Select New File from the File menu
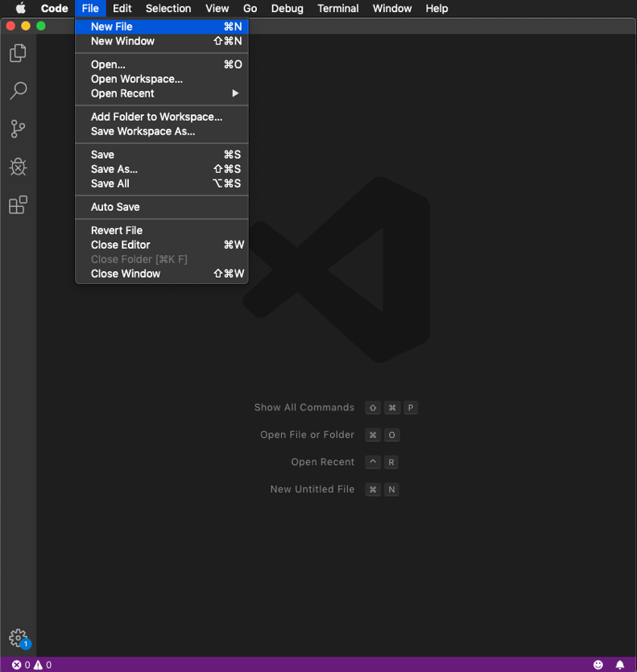Viewport: 637px width, 672px height. pyautogui.click(x=162, y=27)
